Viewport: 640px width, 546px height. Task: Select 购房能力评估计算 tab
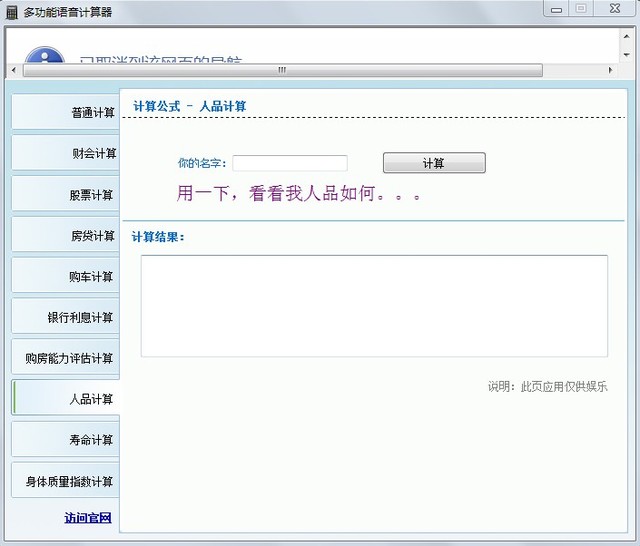pyautogui.click(x=66, y=358)
